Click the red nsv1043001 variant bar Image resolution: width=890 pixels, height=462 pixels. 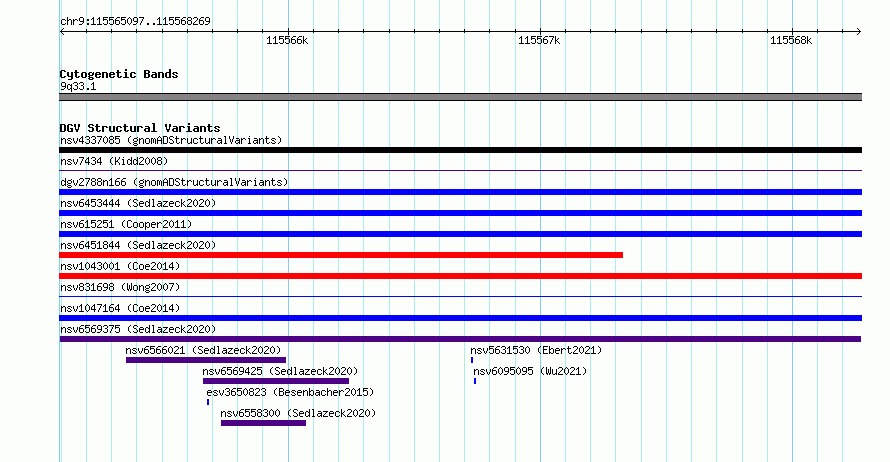coord(460,276)
